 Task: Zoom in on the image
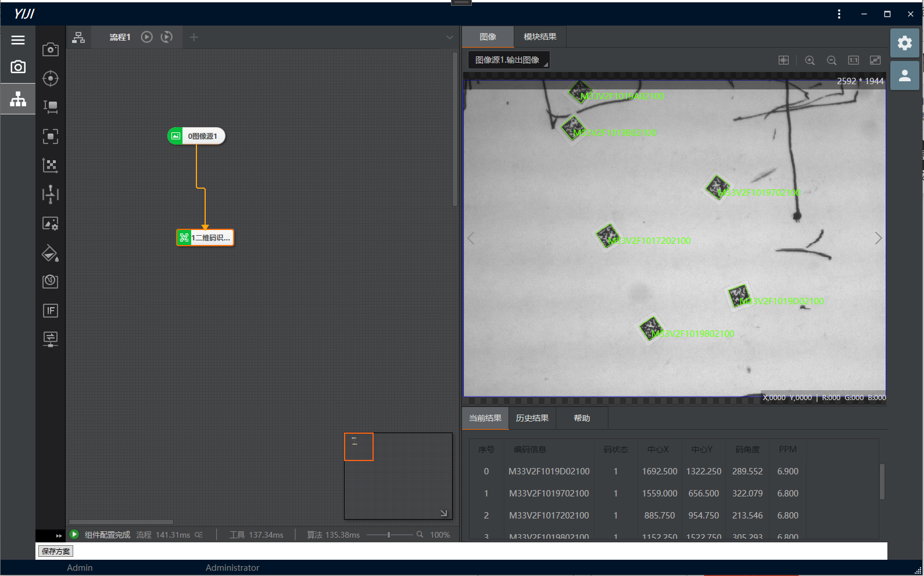tap(810, 60)
